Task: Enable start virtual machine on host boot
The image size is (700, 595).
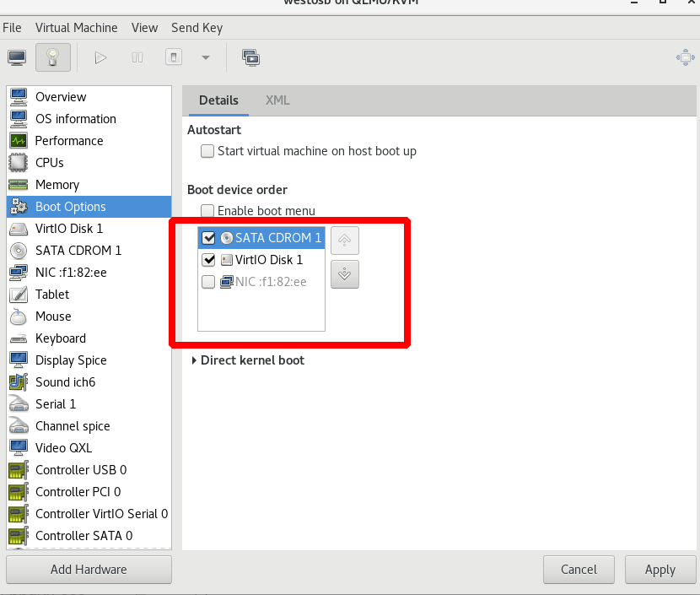Action: [x=207, y=151]
